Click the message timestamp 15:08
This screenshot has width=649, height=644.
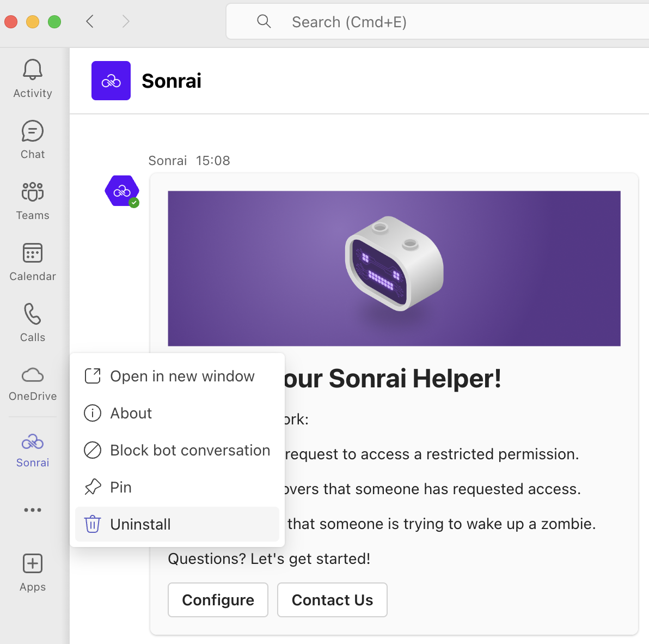click(213, 160)
